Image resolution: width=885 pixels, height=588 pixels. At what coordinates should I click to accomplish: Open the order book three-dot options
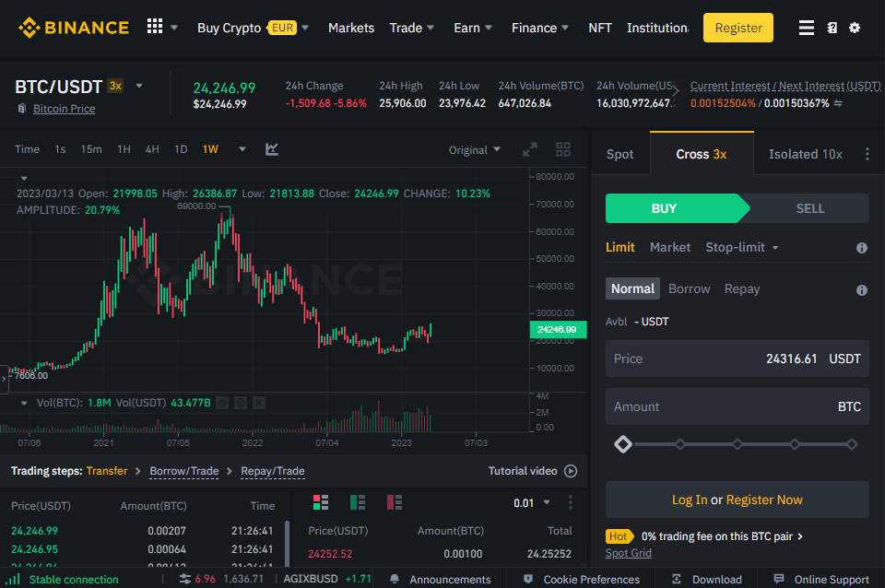570,502
